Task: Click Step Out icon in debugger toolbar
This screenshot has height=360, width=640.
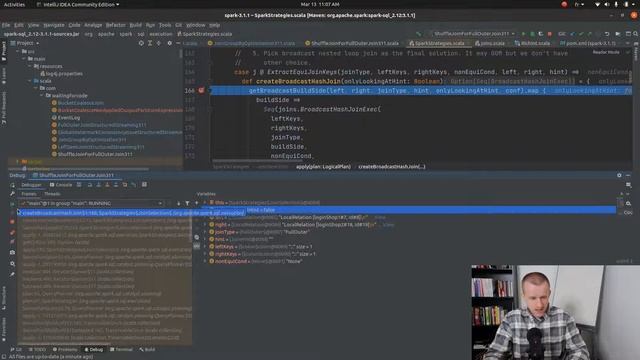Action: pos(116,185)
